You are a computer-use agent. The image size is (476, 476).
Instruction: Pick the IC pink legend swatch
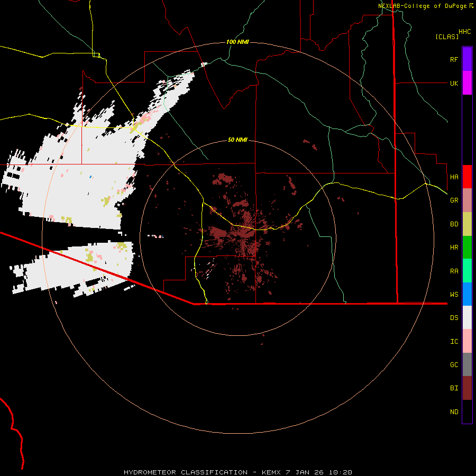tap(467, 341)
